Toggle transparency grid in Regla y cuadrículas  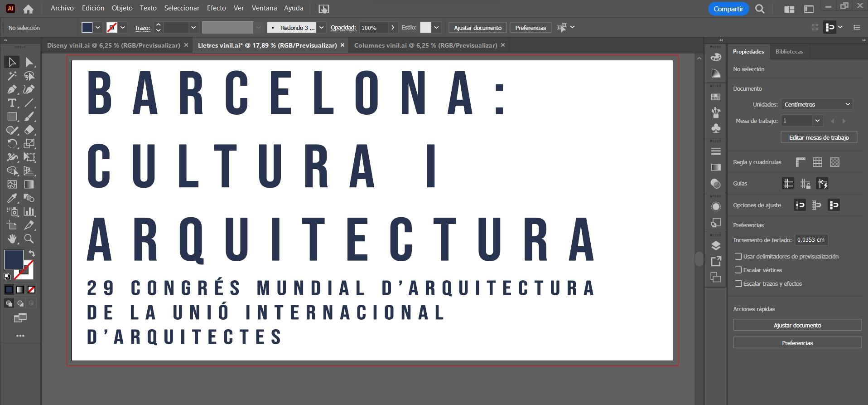point(834,162)
